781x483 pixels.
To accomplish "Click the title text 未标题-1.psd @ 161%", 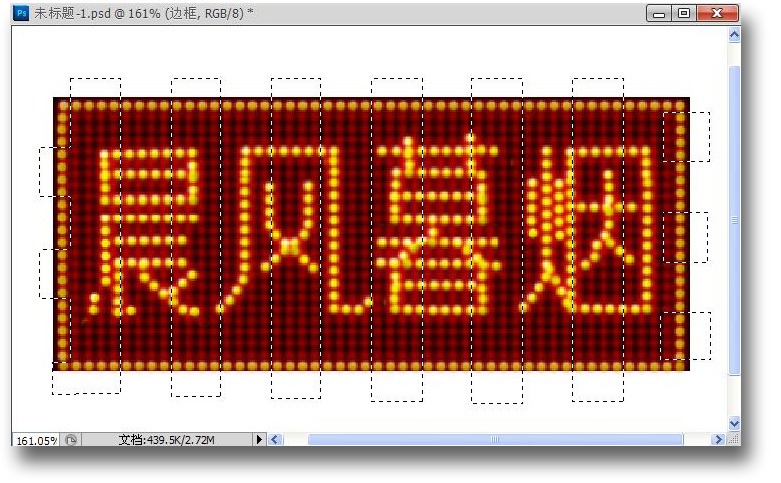I will [98, 13].
